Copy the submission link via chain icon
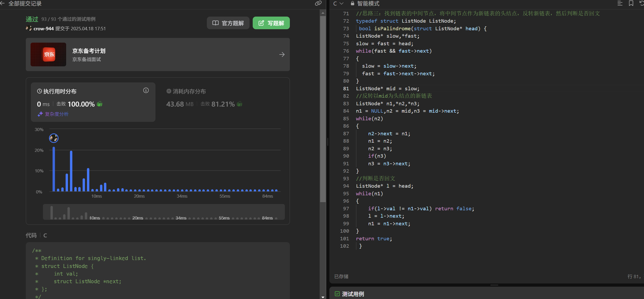Screen dimensions: 644x299 (x=318, y=3)
